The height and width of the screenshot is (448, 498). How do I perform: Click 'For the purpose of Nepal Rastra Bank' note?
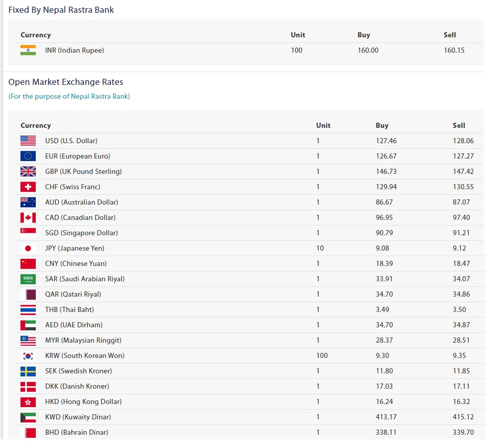pos(69,96)
